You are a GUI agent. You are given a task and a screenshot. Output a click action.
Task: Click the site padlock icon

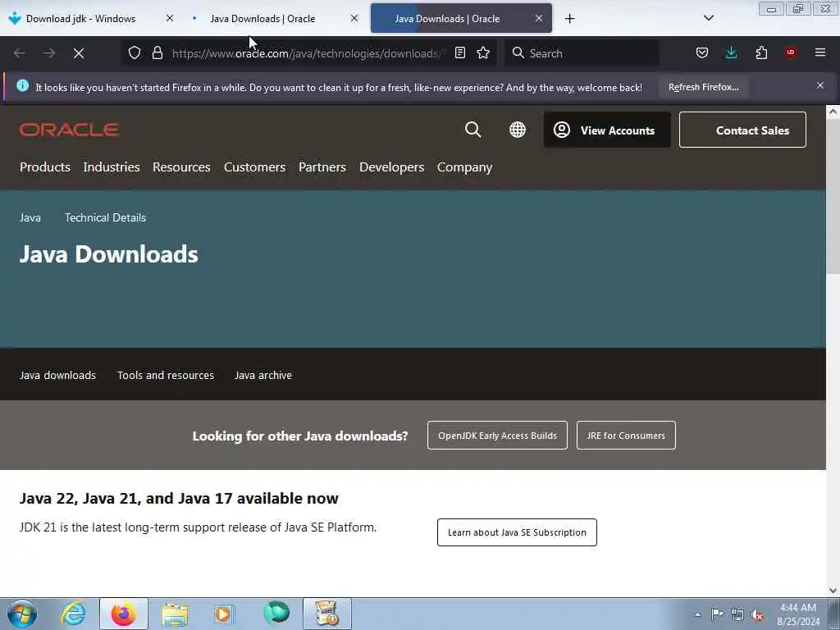tap(157, 53)
